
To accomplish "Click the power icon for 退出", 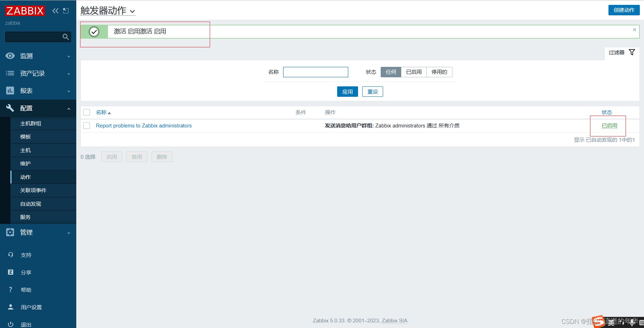I will click(11, 324).
